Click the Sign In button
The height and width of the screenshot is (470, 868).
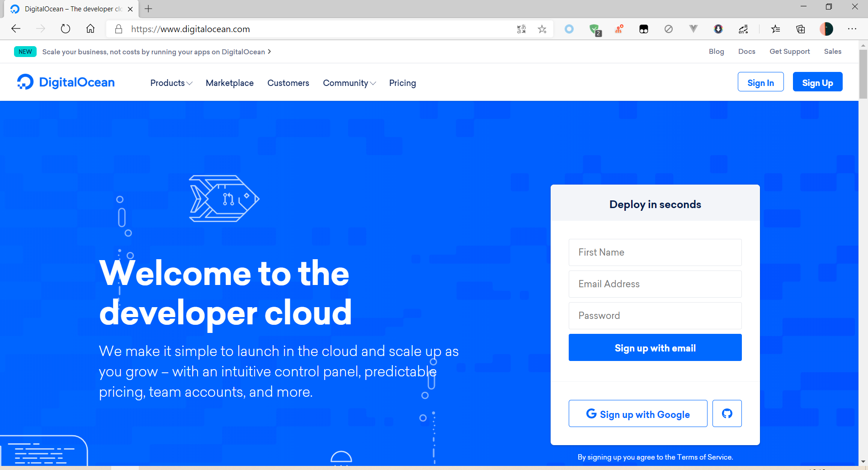(761, 82)
